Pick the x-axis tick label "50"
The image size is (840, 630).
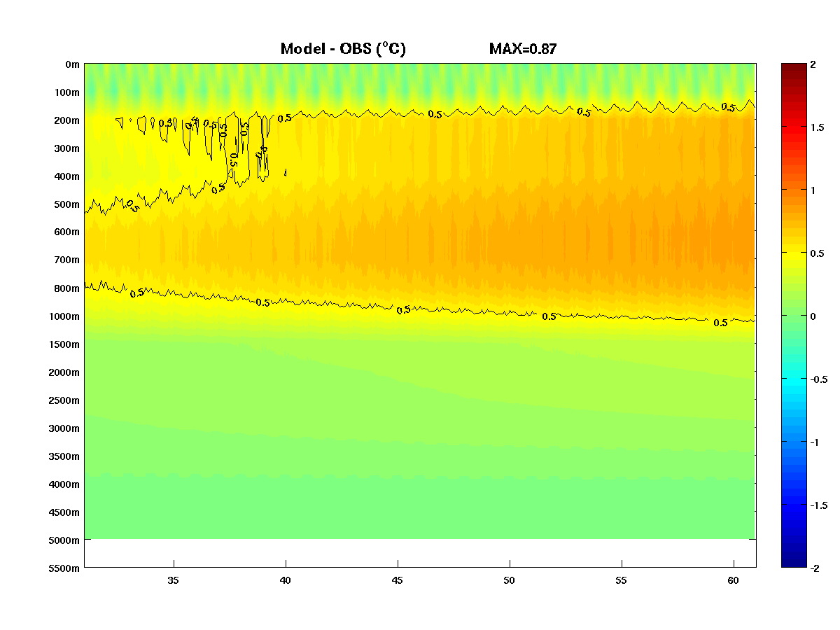pyautogui.click(x=510, y=580)
